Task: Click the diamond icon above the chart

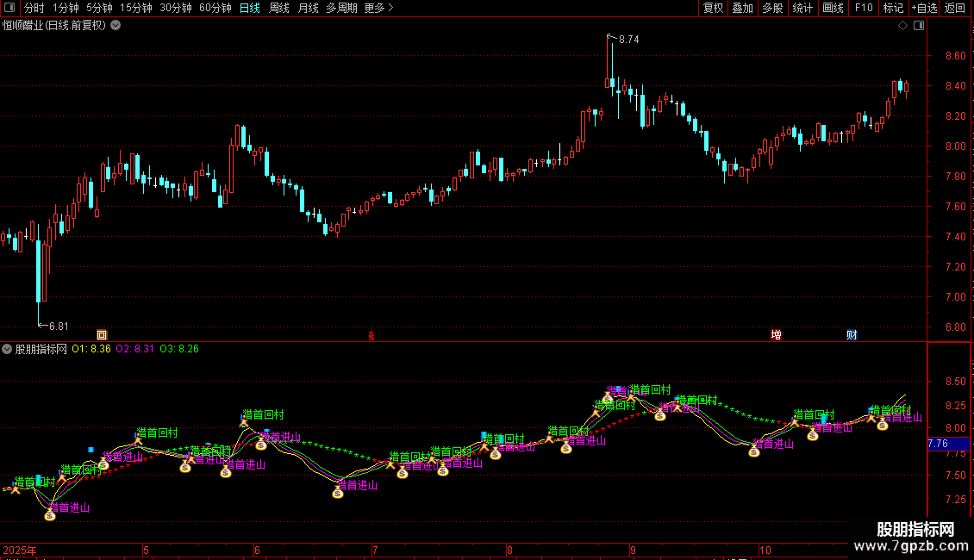Action: (903, 26)
